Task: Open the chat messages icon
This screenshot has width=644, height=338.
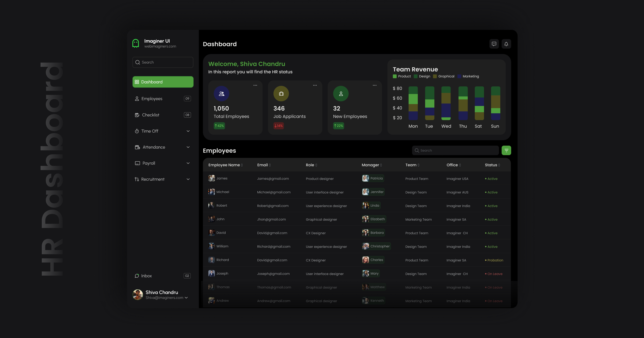Action: coord(494,44)
